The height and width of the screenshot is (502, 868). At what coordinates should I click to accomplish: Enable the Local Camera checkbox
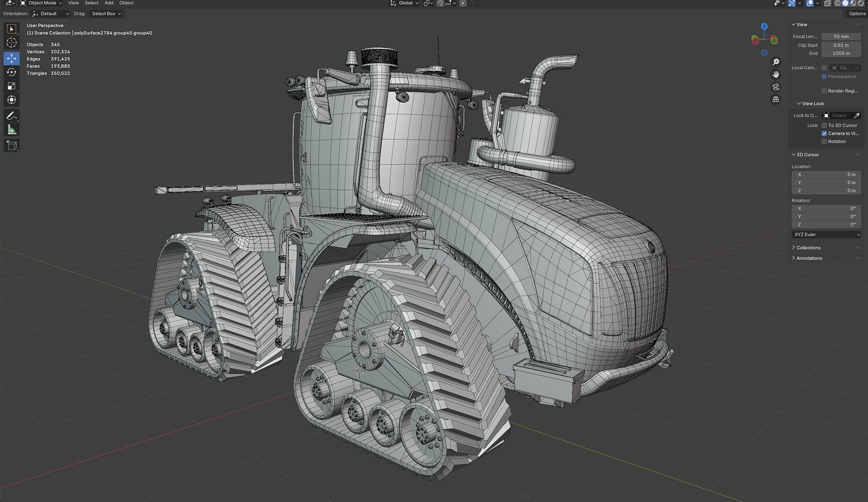[x=824, y=68]
